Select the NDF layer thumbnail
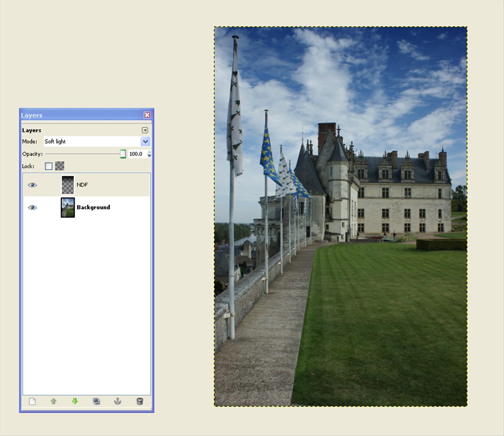 (x=68, y=185)
